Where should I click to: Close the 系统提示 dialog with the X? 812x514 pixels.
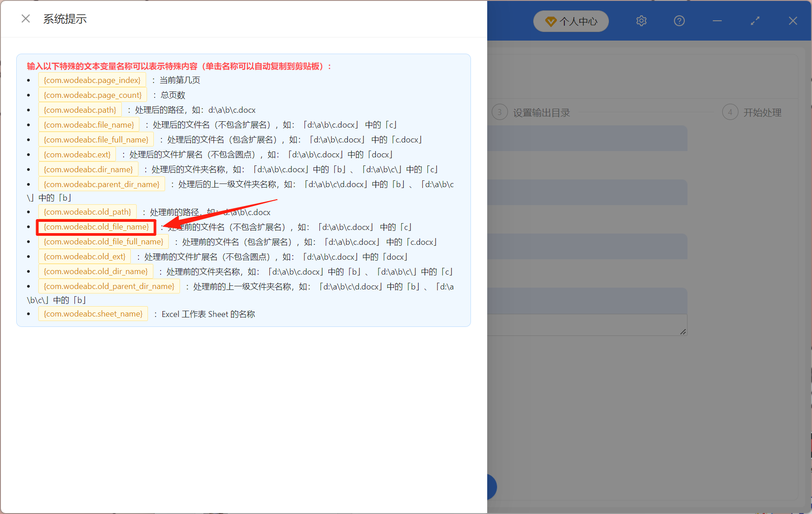point(25,18)
